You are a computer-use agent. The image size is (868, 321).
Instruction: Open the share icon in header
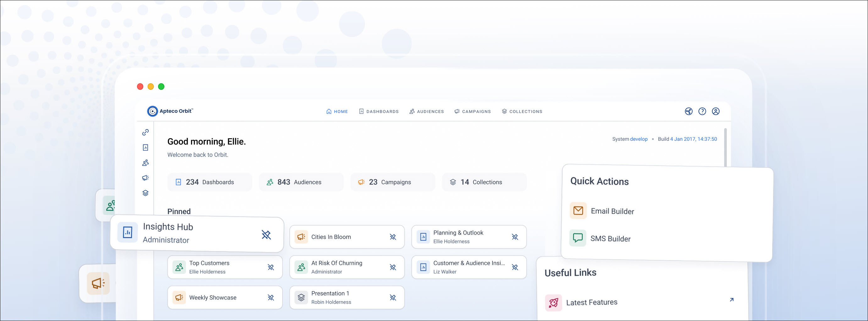[x=689, y=111]
